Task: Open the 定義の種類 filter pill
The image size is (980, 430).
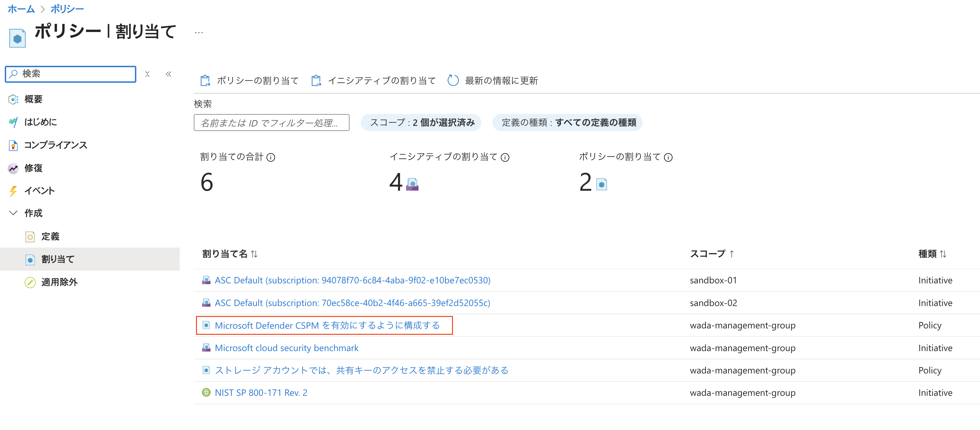Action: 568,122
